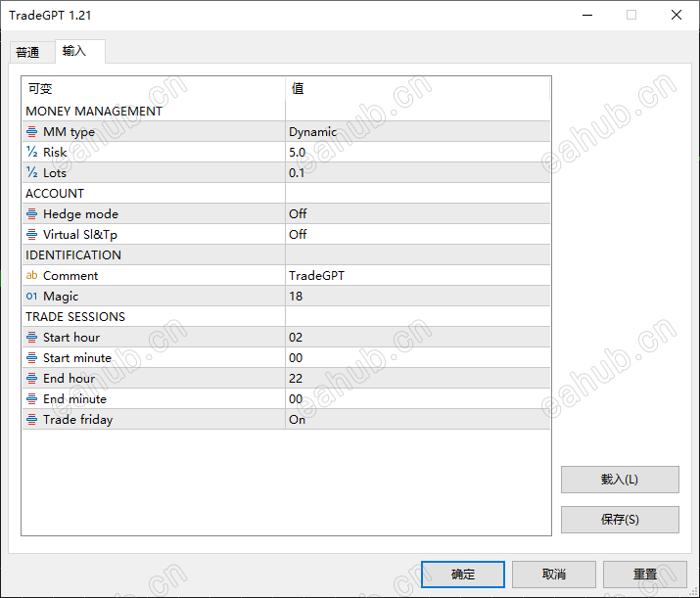This screenshot has height=598, width=700.
Task: Click the Start minute enum icon
Action: [31, 357]
